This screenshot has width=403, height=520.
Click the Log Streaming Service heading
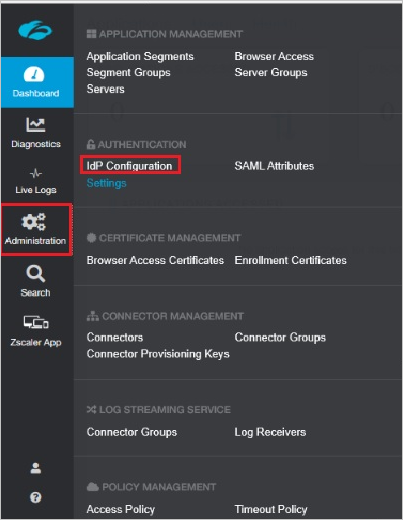click(165, 410)
